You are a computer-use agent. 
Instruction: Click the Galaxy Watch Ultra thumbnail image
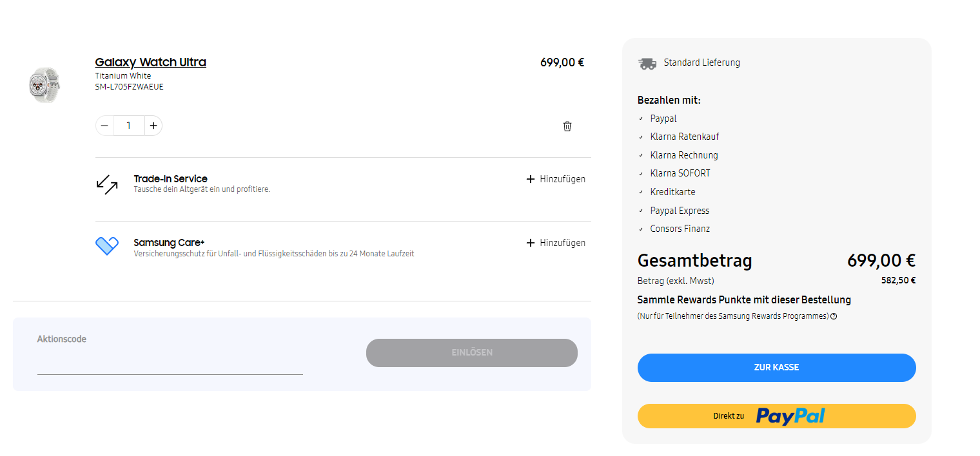point(44,84)
